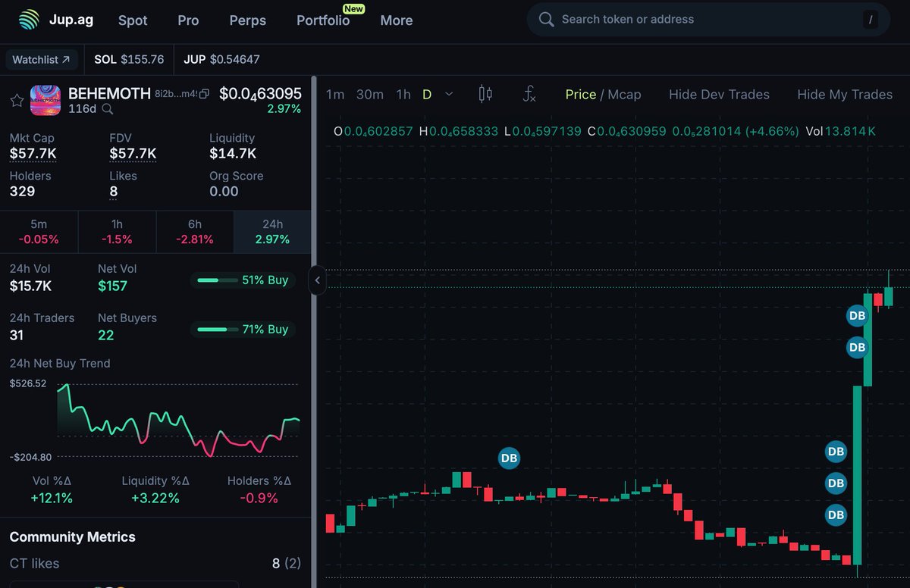Image resolution: width=910 pixels, height=588 pixels.
Task: Open the Pro nav tab
Action: point(188,20)
